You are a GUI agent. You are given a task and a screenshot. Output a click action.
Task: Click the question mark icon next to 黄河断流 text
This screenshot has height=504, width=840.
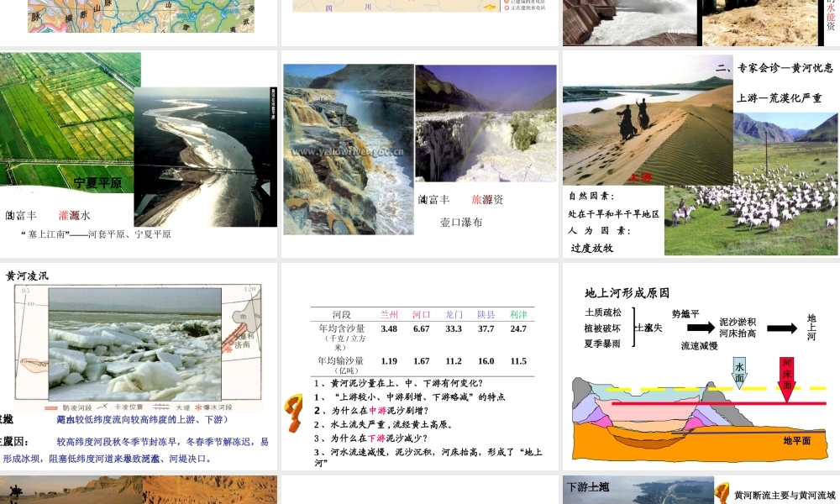pyautogui.click(x=722, y=492)
